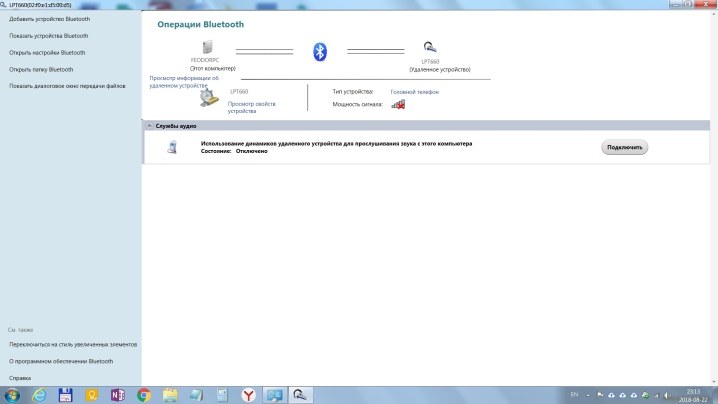Launch Internet Explorer from taskbar
718x404 pixels.
coord(39,395)
